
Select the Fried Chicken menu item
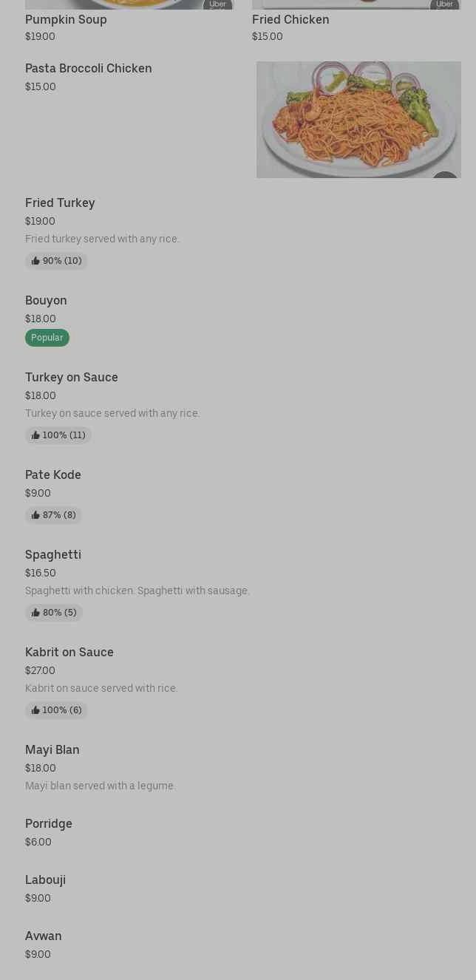(x=290, y=20)
